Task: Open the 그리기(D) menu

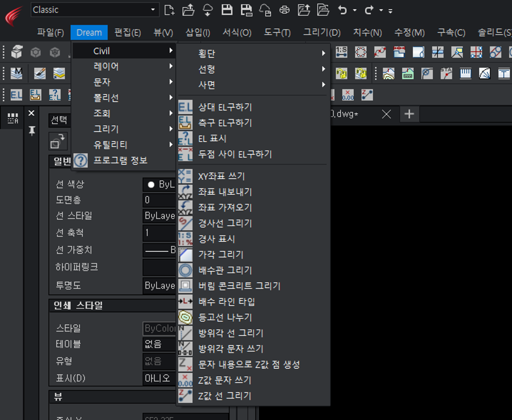Action: click(x=322, y=33)
